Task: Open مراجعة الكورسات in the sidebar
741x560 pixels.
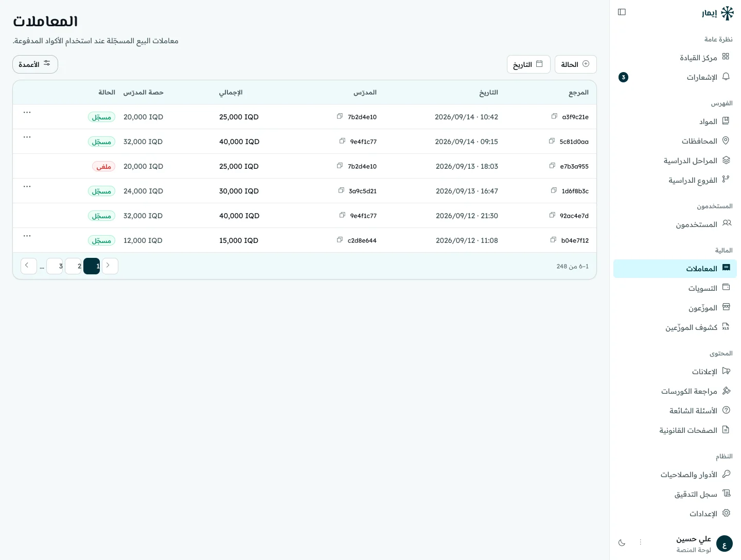Action: coord(675,391)
